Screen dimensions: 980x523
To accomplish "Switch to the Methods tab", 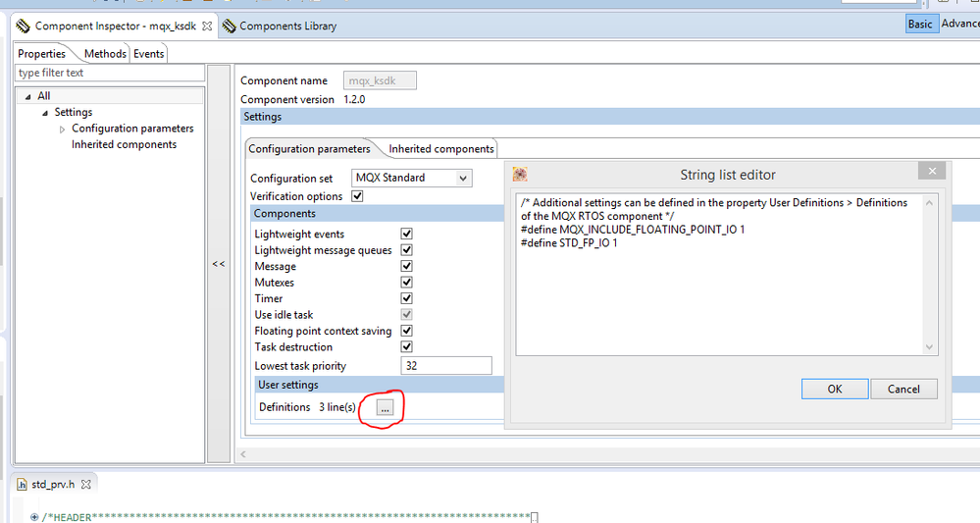I will [x=105, y=54].
